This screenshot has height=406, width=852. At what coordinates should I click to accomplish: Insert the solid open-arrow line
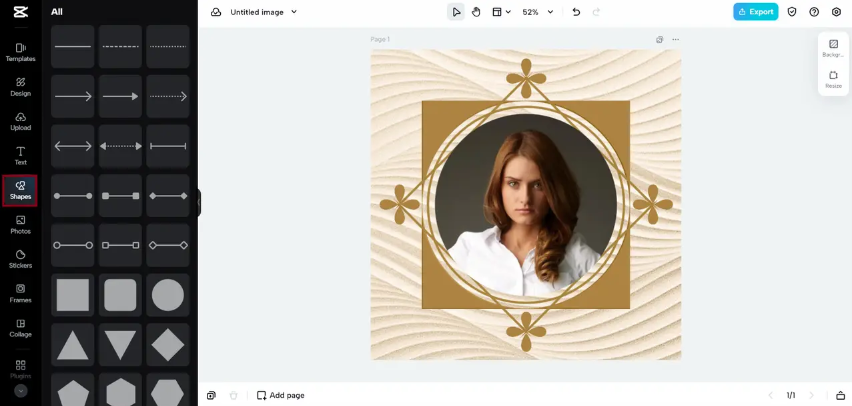pyautogui.click(x=73, y=96)
